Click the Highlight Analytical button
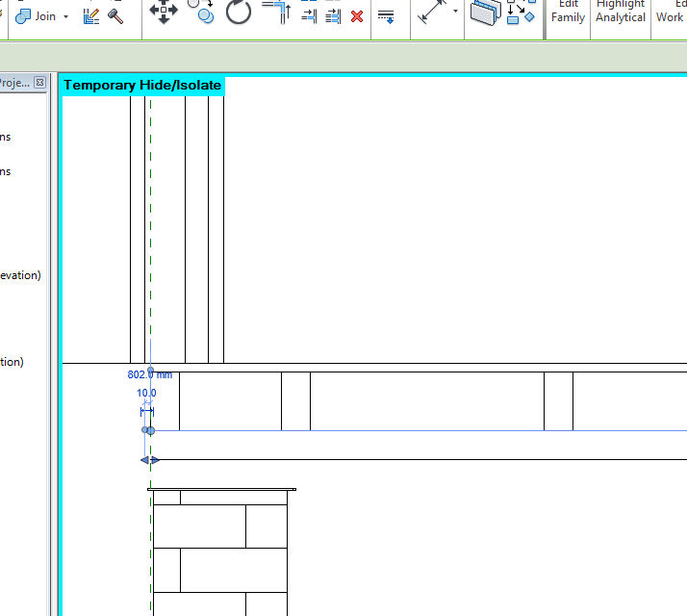 [621, 12]
